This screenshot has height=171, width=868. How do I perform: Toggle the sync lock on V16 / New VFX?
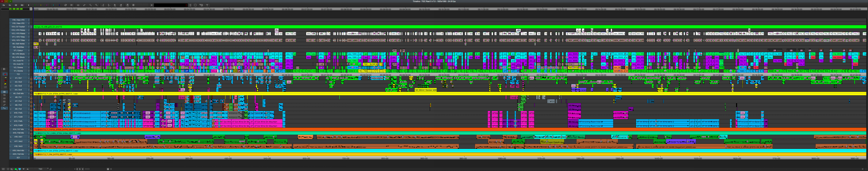(x=29, y=20)
